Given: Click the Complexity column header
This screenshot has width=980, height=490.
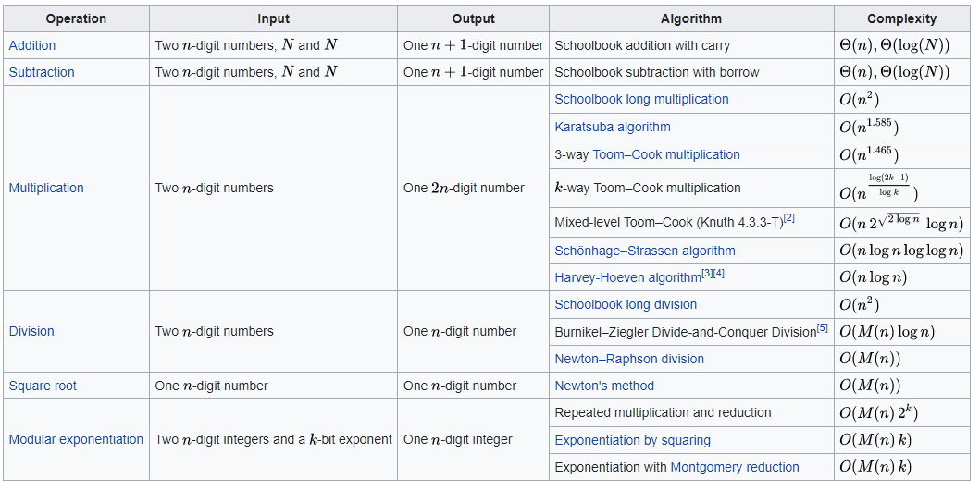Looking at the screenshot, I should coord(901,18).
